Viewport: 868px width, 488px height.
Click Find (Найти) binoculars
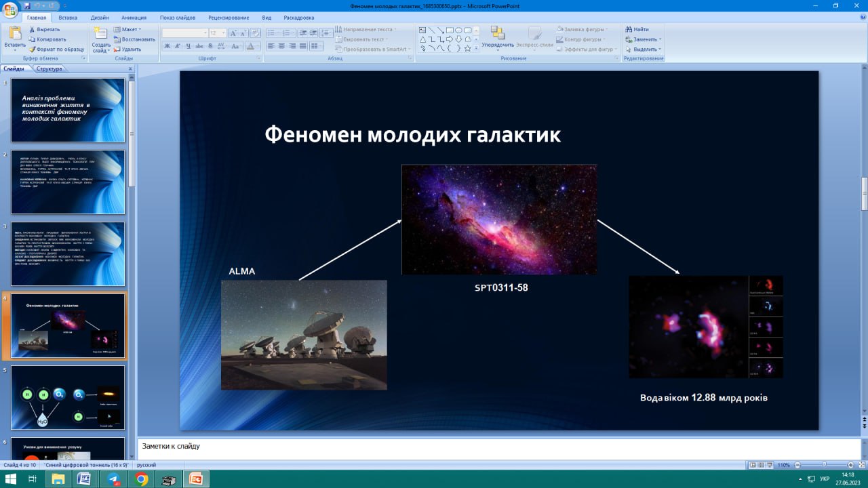pyautogui.click(x=637, y=29)
